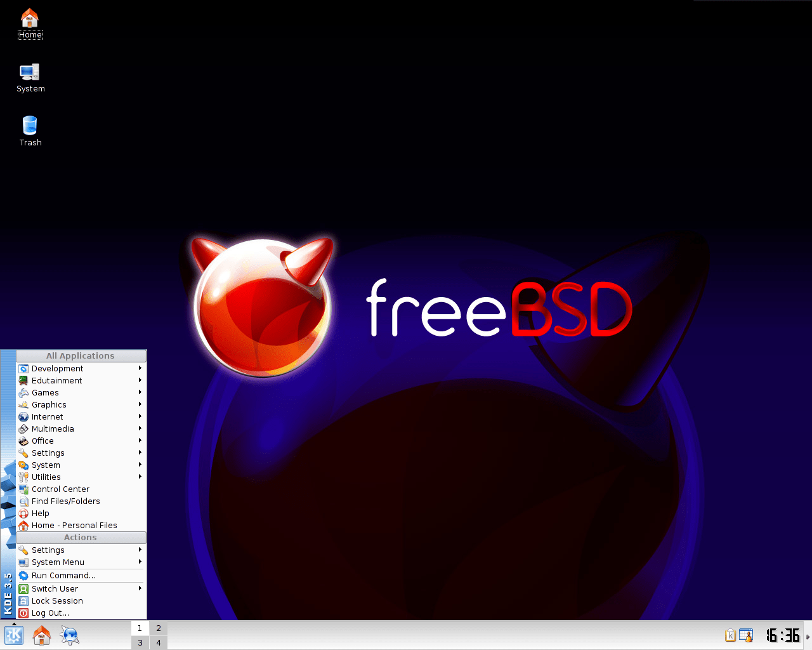
Task: Open Find Files/Folders entry
Action: [x=65, y=501]
